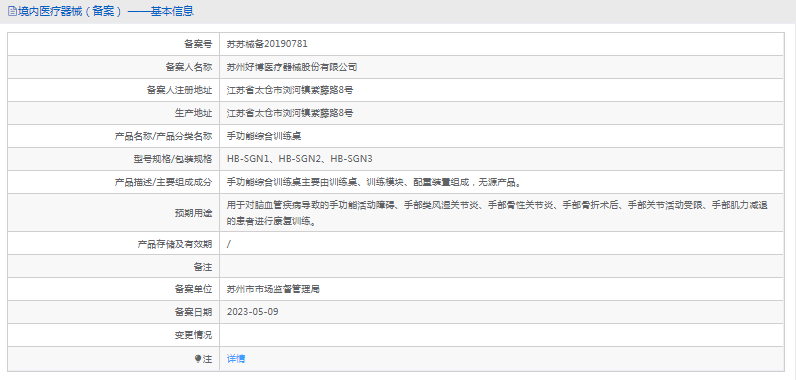Select model value HB-SGN1、HB-SGN2、HB-SGN3
Screen dimensions: 796x380
[300, 159]
